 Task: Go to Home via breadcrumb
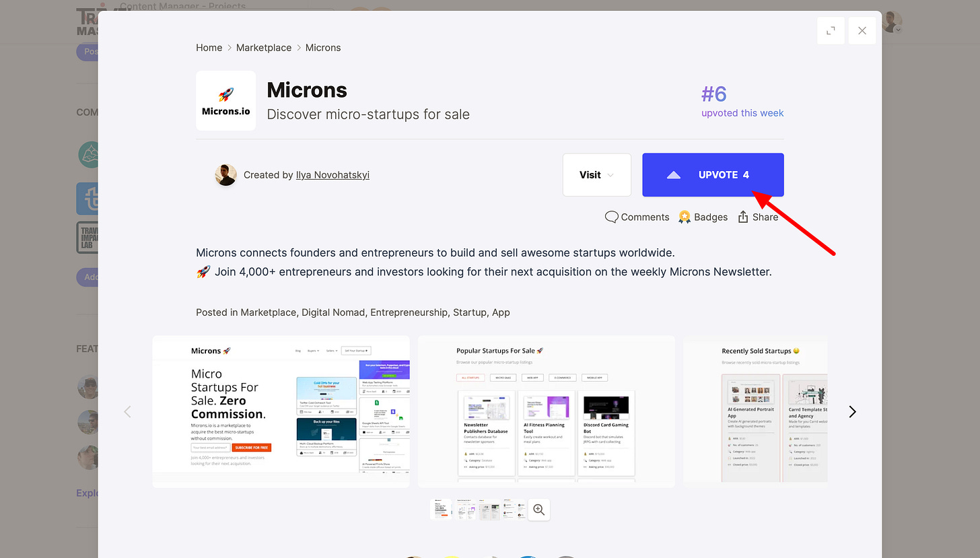click(209, 48)
